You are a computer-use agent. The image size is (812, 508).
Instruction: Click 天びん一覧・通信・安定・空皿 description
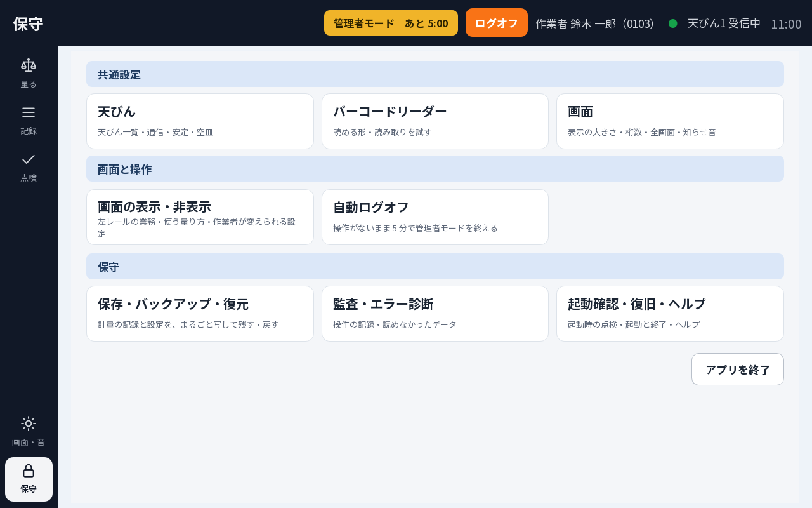pos(155,132)
